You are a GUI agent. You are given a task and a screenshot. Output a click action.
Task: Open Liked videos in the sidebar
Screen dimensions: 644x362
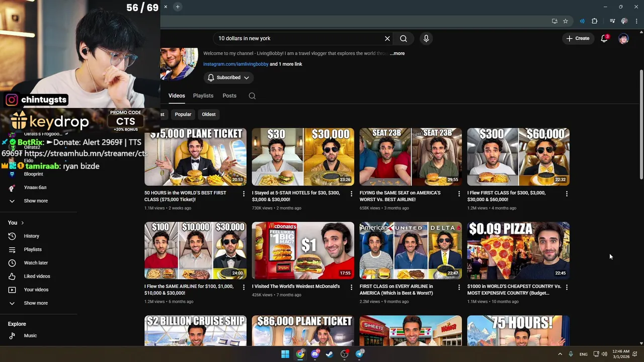coord(38,276)
